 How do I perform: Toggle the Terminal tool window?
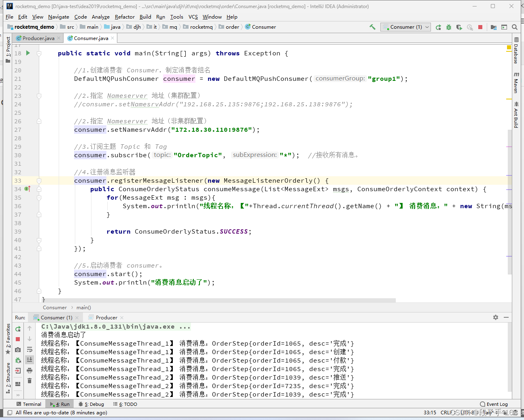tap(29, 404)
